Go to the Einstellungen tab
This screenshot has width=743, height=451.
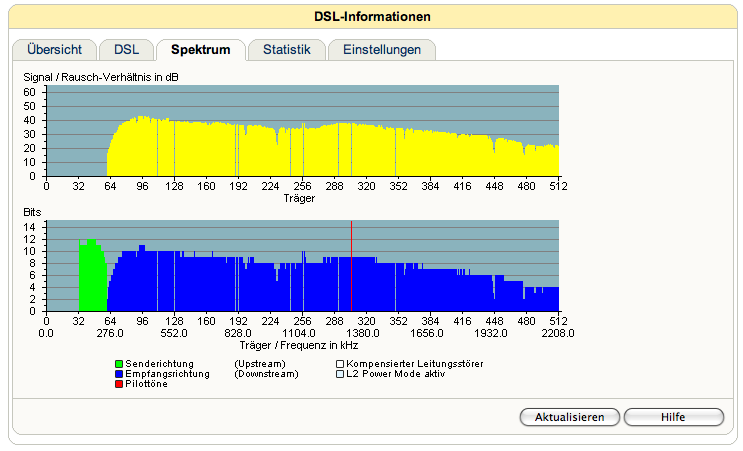click(382, 50)
